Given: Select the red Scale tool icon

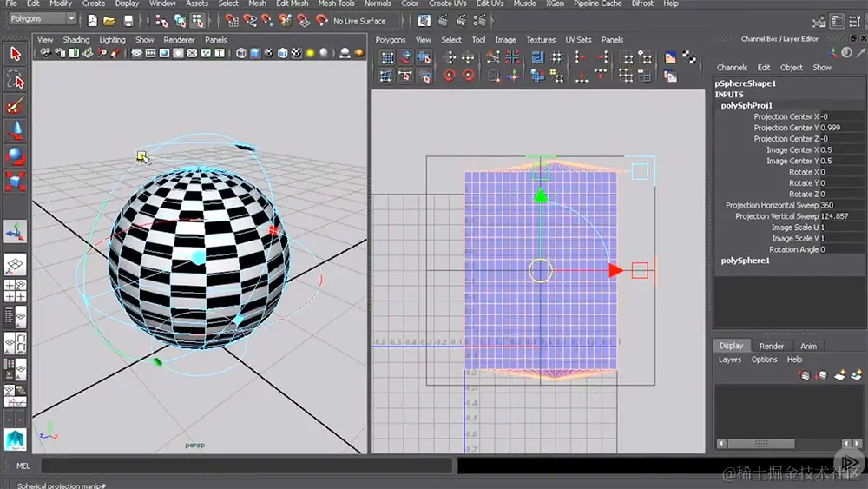Looking at the screenshot, I should tap(15, 181).
